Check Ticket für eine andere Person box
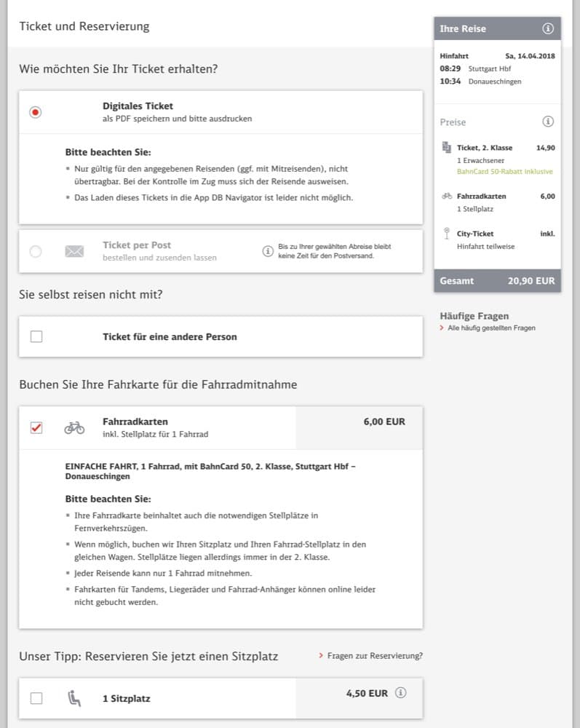The width and height of the screenshot is (580, 728). coord(36,336)
